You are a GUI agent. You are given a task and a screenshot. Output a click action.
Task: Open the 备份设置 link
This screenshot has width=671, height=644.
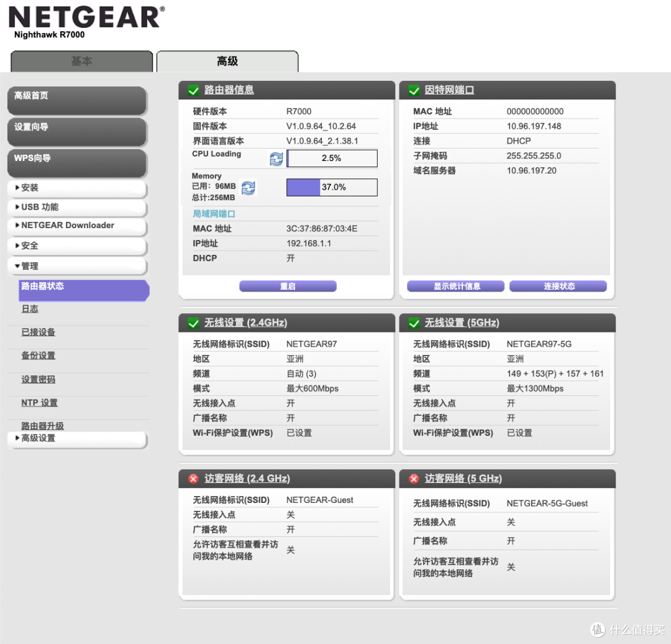click(39, 356)
